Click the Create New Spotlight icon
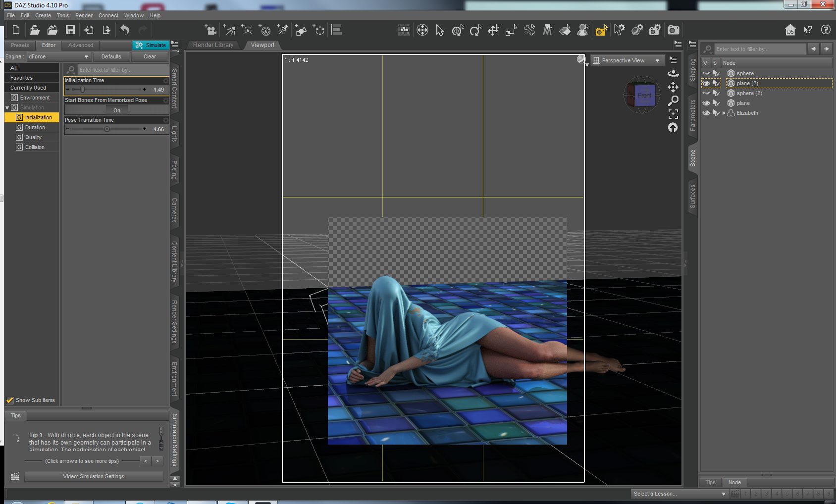The image size is (836, 504). pos(283,30)
